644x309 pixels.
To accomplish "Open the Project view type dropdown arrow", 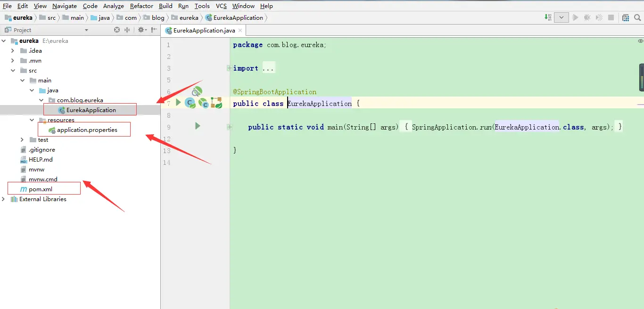I will pos(86,30).
